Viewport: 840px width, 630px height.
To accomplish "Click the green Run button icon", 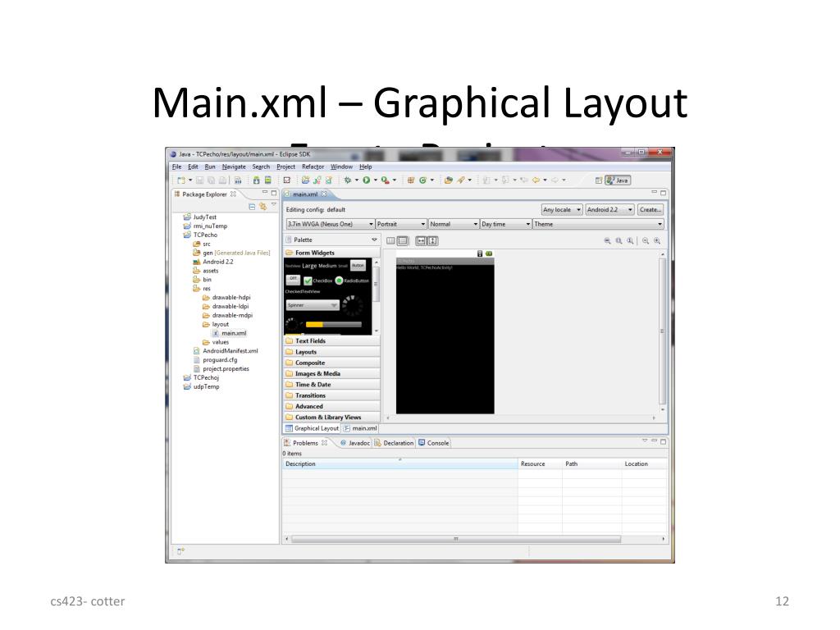I will (x=367, y=180).
